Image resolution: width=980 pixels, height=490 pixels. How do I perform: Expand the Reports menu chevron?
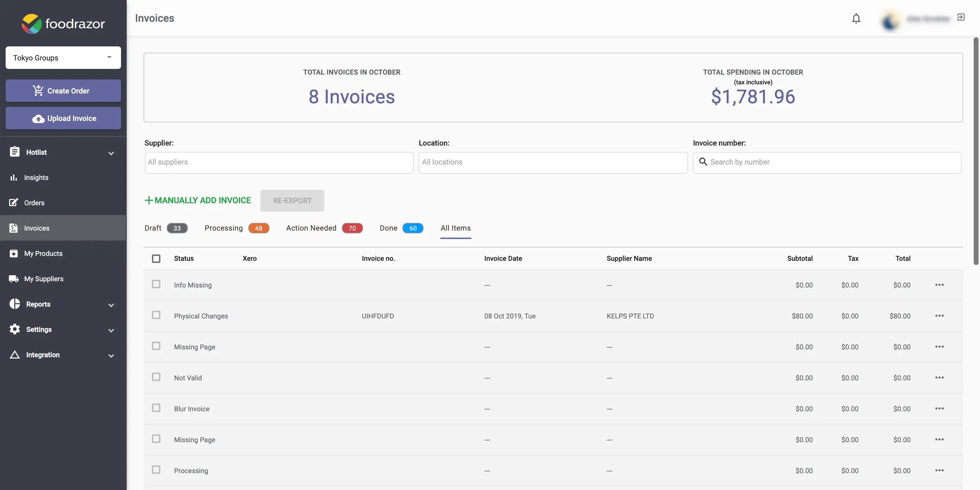[111, 305]
